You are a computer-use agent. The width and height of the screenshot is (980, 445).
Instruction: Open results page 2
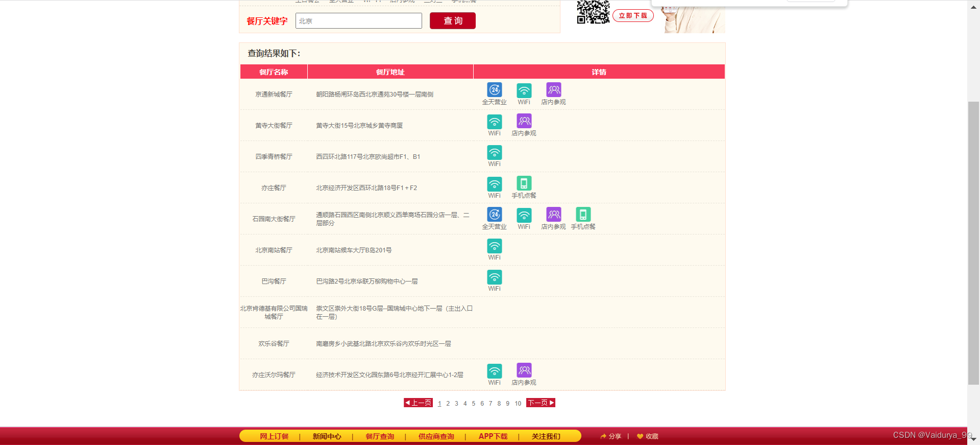coord(448,404)
